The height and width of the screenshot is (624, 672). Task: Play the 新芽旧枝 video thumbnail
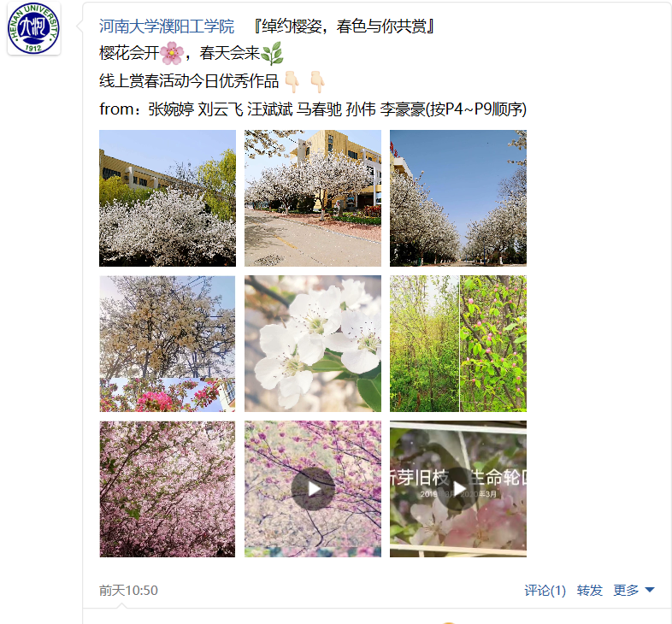[x=458, y=489]
